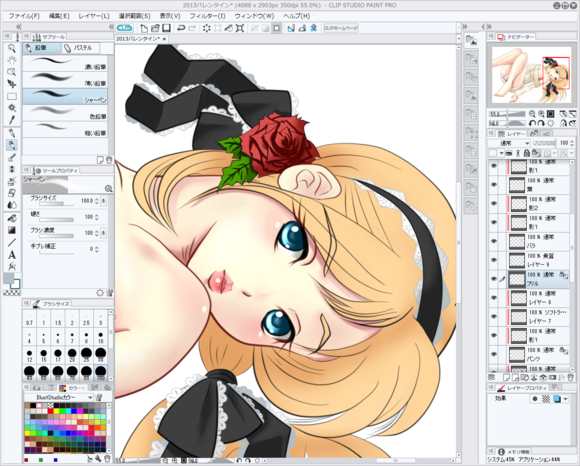Click the Clear icon in the toolbar
The height and width of the screenshot is (466, 580).
[x=206, y=28]
